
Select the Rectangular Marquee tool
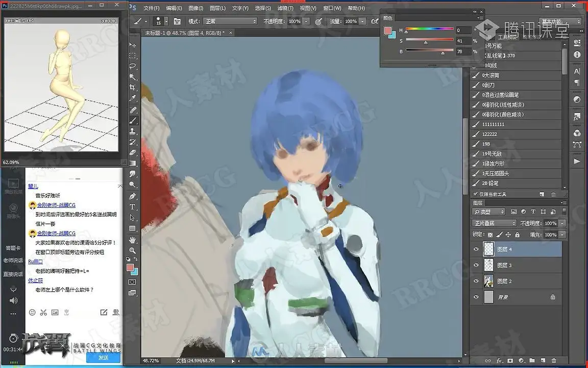132,56
